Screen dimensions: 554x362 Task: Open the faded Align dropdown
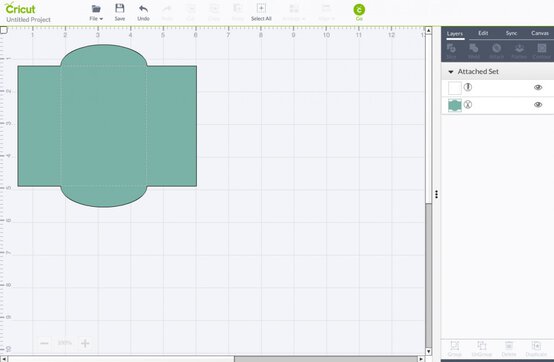326,13
